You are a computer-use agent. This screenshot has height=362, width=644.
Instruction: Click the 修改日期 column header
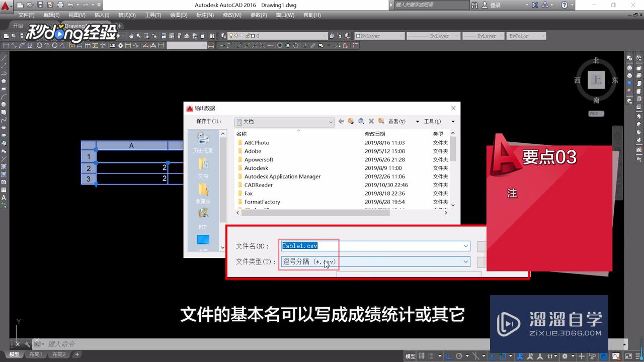(375, 134)
